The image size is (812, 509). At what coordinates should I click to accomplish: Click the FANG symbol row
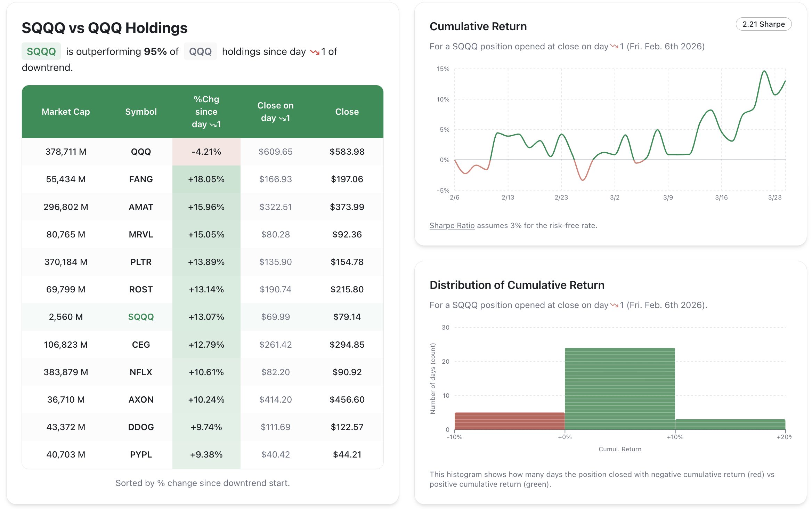coord(141,179)
